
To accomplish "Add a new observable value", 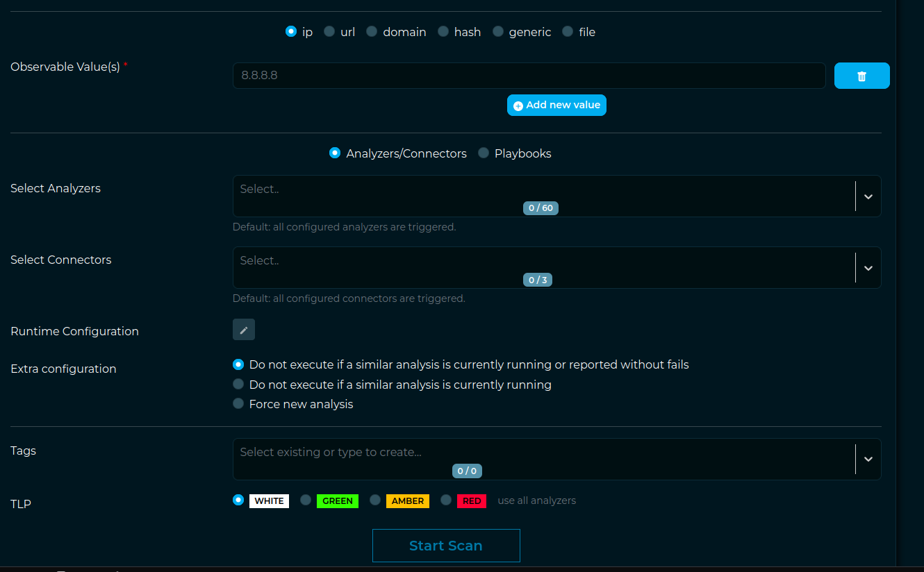I will pyautogui.click(x=556, y=105).
